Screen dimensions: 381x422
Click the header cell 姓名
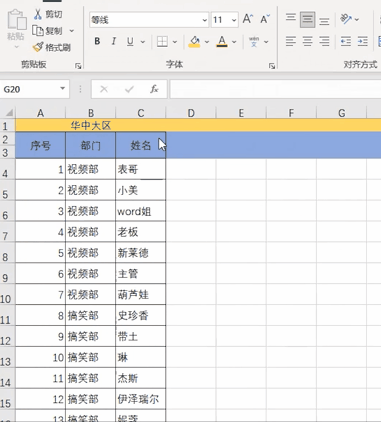141,145
